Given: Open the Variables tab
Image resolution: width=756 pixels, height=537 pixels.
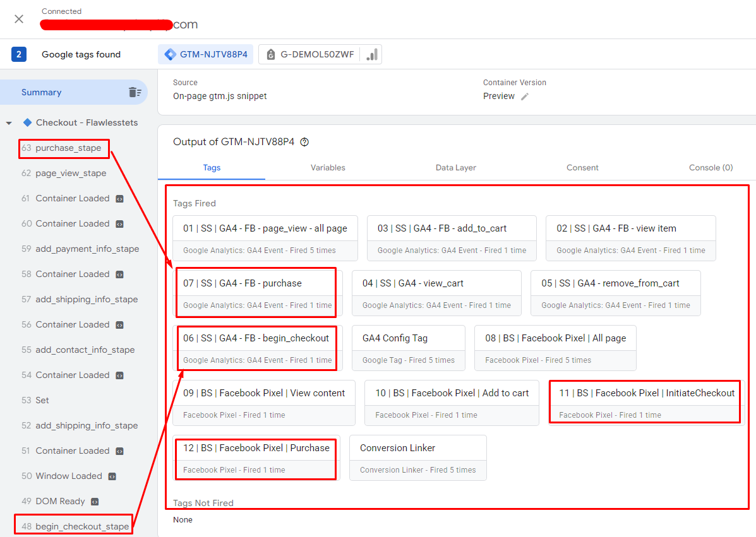Looking at the screenshot, I should click(x=328, y=168).
